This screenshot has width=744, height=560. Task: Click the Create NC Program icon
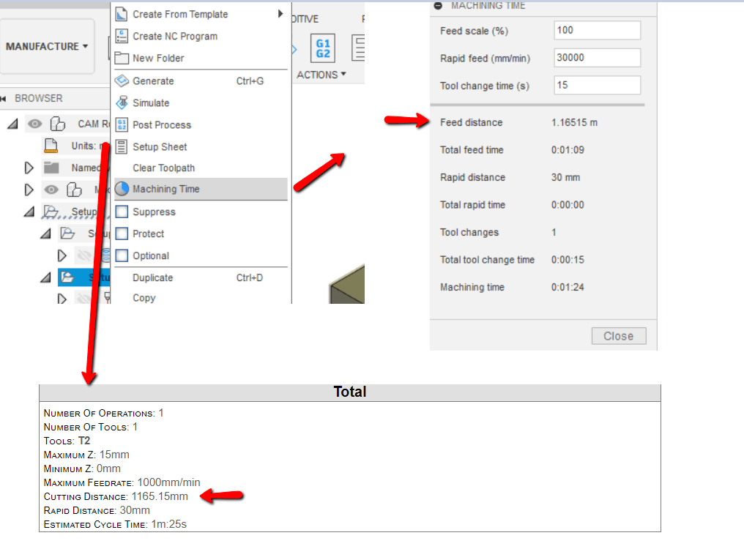120,36
